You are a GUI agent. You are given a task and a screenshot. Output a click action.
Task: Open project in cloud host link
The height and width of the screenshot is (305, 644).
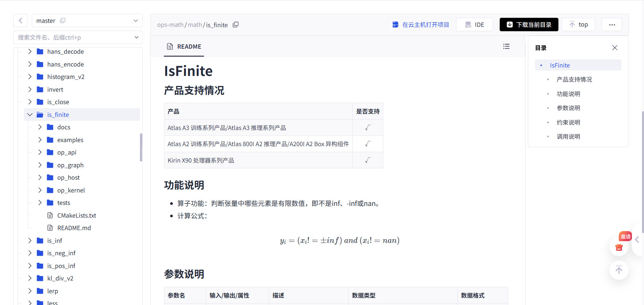click(x=420, y=25)
